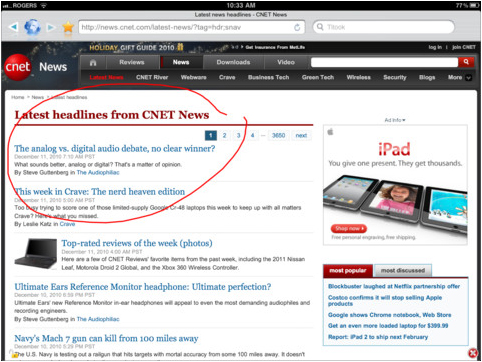
Task: Go to CNET home via house icon
Action: [93, 62]
